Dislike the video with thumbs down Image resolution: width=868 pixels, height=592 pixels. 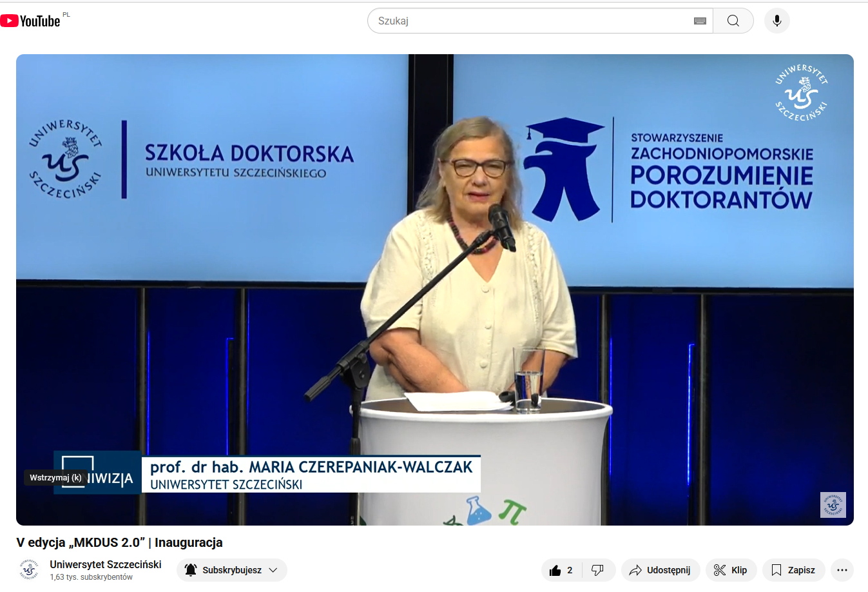pos(597,570)
